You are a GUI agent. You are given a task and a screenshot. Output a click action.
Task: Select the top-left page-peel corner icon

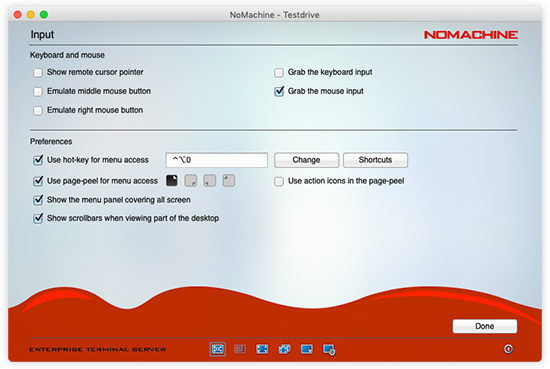(x=229, y=181)
